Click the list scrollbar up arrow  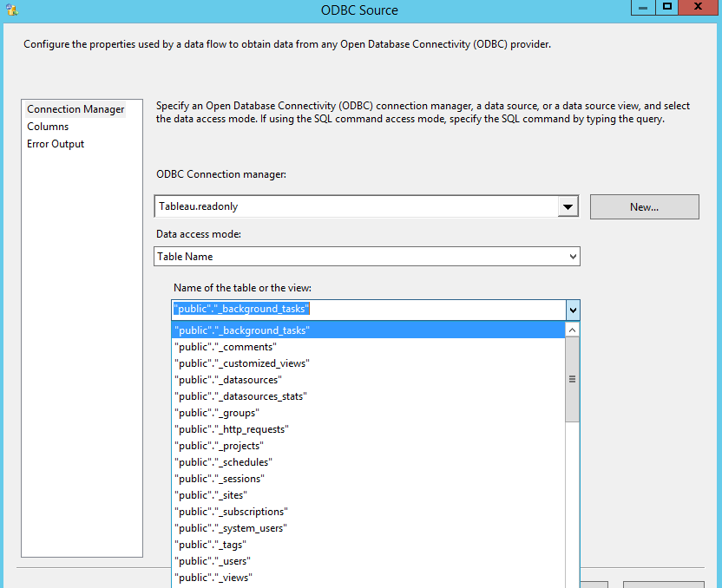pyautogui.click(x=572, y=330)
